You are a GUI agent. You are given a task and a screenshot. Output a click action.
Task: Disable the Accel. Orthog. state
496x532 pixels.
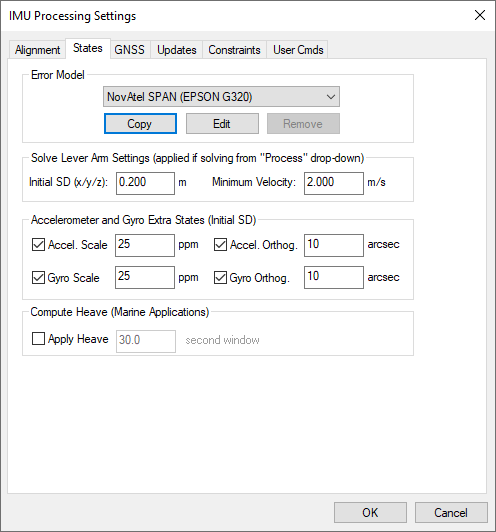(x=221, y=245)
